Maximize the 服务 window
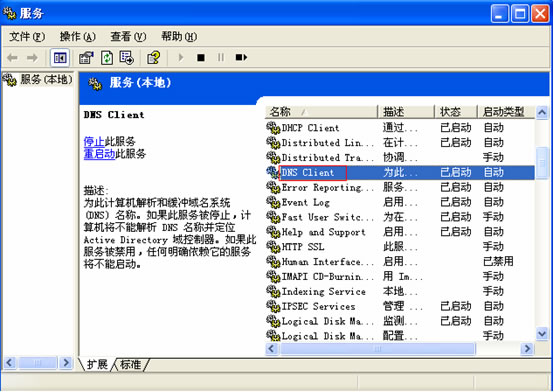Screen dimensions: 554x392 520,13
